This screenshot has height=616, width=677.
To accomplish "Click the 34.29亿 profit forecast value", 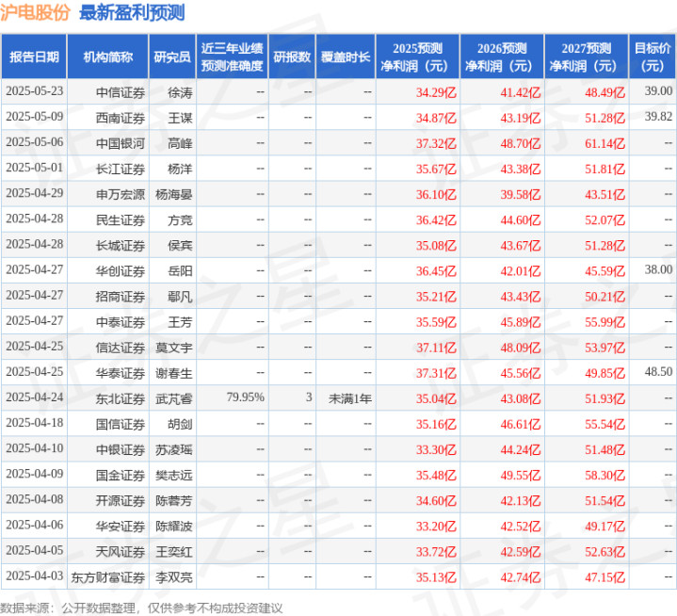I will [436, 92].
